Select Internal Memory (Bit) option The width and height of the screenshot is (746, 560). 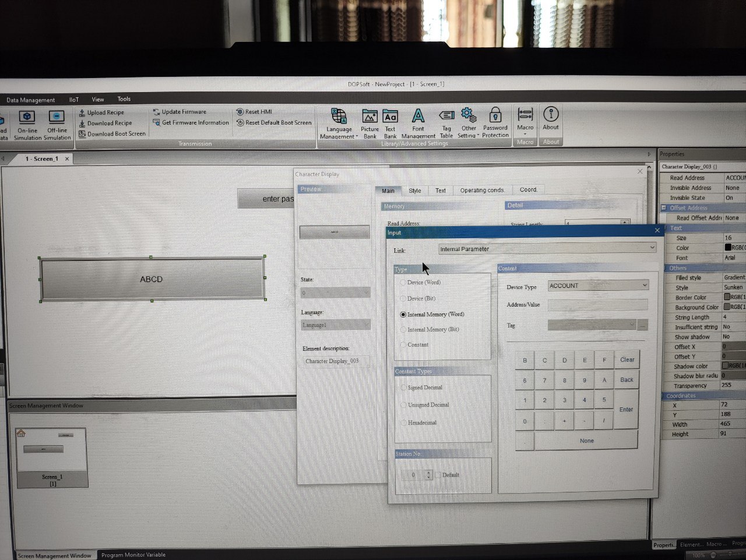tap(430, 329)
